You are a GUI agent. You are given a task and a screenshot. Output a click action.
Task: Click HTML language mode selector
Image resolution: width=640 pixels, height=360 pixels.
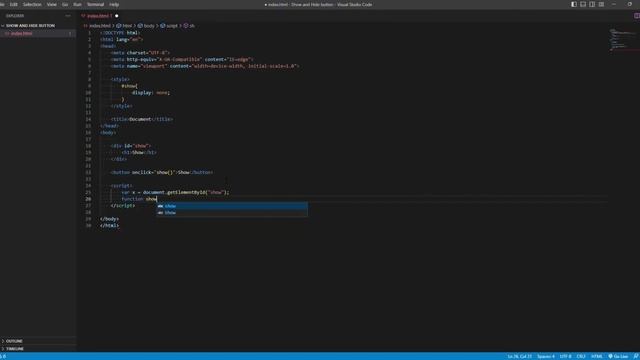coord(596,356)
